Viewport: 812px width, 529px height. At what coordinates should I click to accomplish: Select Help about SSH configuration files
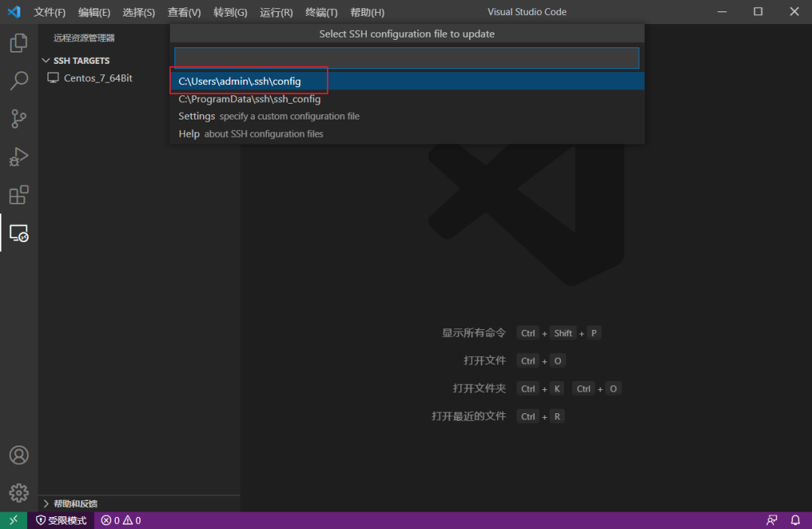tap(407, 134)
